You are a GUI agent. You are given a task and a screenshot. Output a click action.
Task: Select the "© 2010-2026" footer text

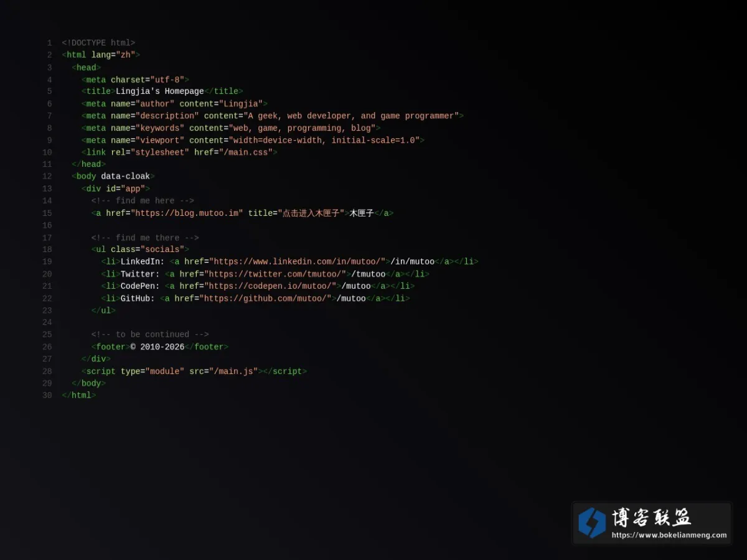click(x=157, y=347)
